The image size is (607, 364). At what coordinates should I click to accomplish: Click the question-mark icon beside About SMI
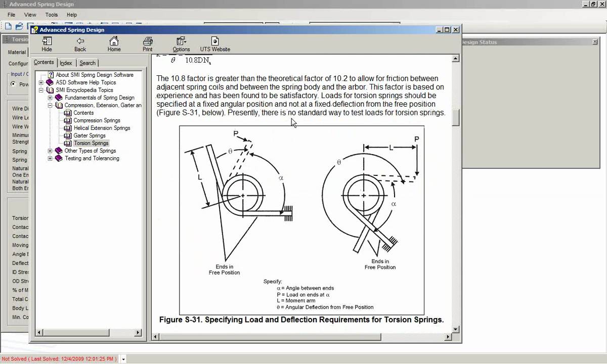(51, 75)
